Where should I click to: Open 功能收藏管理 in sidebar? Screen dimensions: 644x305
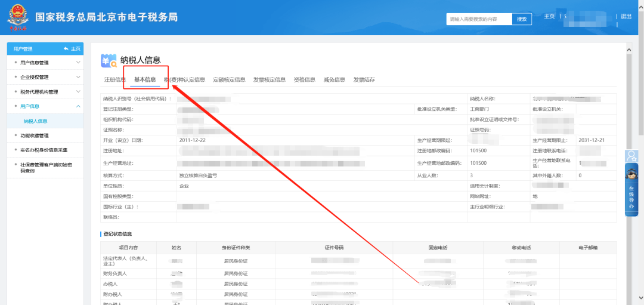click(x=35, y=135)
